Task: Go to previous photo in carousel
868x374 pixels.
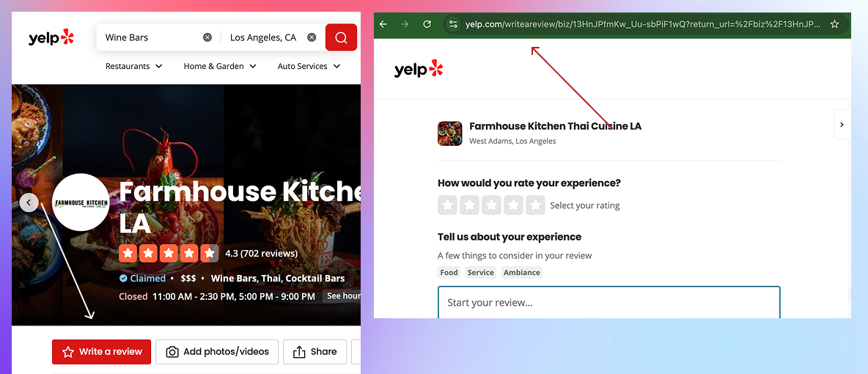Action: coord(29,202)
